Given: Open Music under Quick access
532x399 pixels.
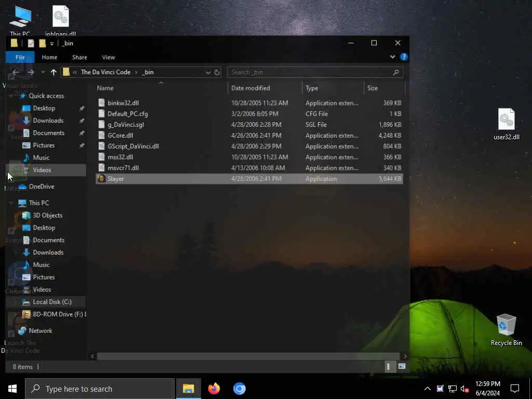Looking at the screenshot, I should 41,158.
